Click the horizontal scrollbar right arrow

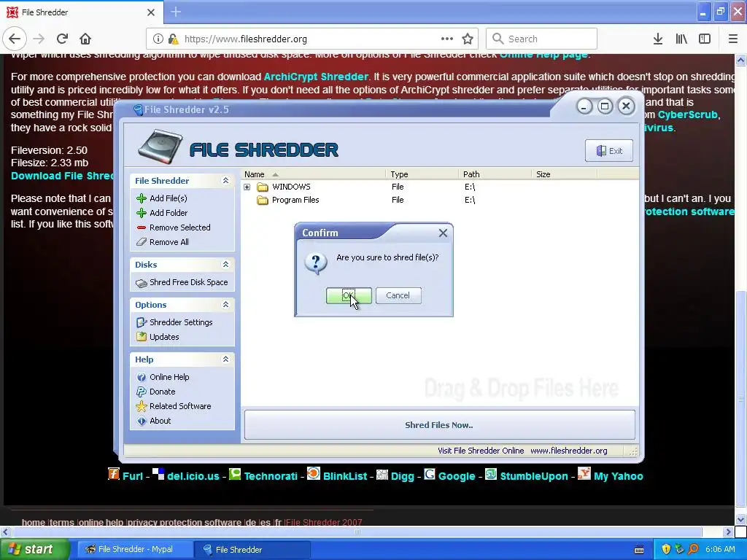click(x=728, y=532)
